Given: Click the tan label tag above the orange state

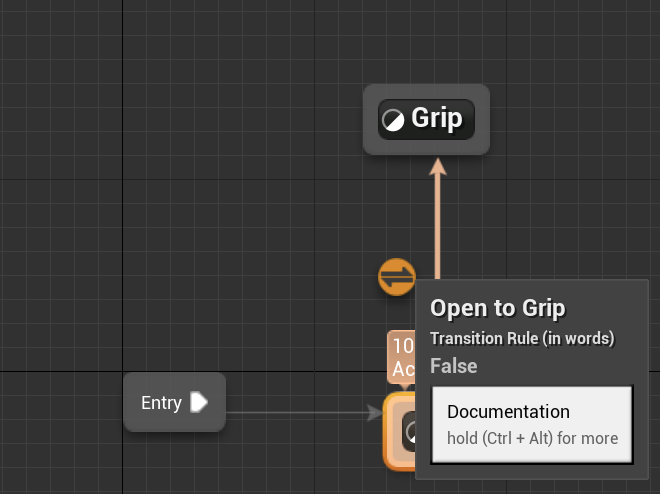Looking at the screenshot, I should (x=402, y=357).
